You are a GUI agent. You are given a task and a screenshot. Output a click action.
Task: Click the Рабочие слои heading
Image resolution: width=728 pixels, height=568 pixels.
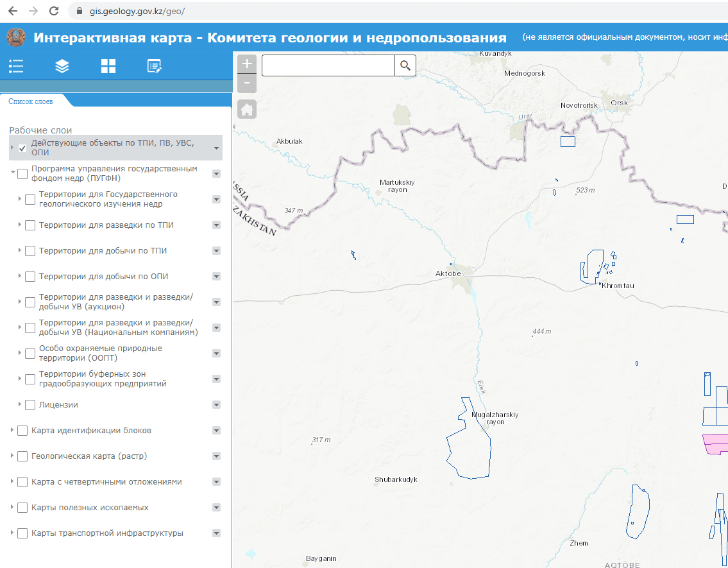[x=40, y=130]
